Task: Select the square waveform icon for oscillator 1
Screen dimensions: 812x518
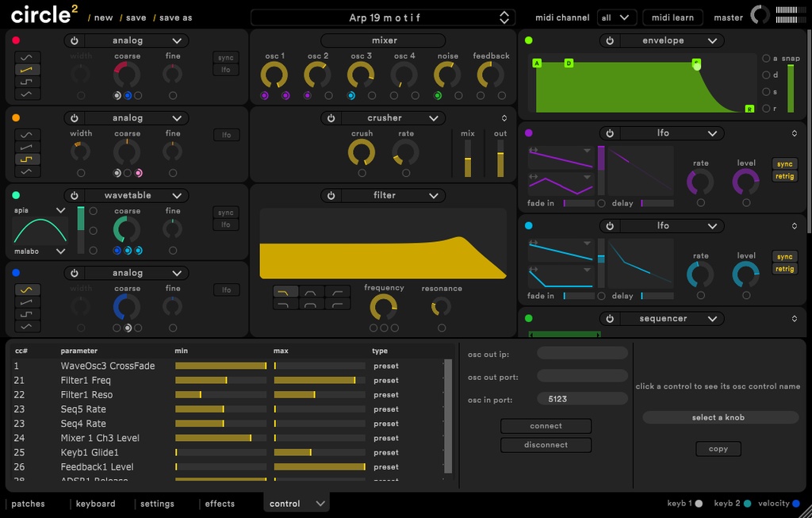Action: tap(27, 82)
